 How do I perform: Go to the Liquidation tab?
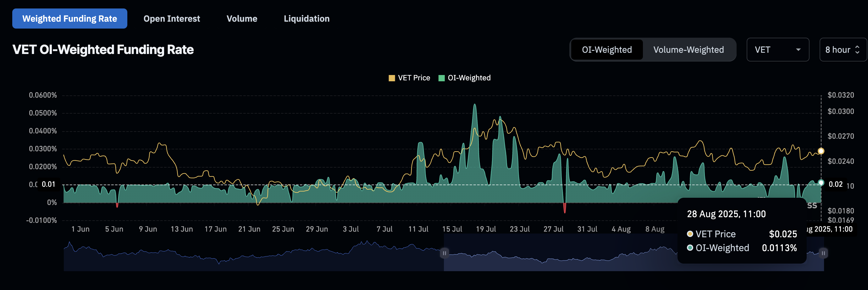pyautogui.click(x=307, y=19)
